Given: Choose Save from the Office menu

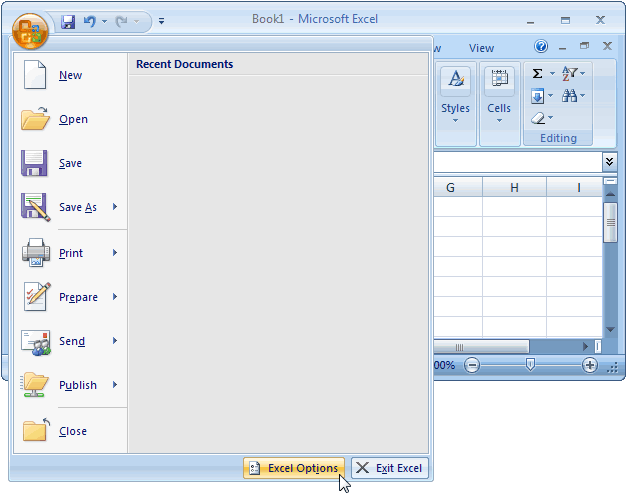Looking at the screenshot, I should tap(71, 163).
